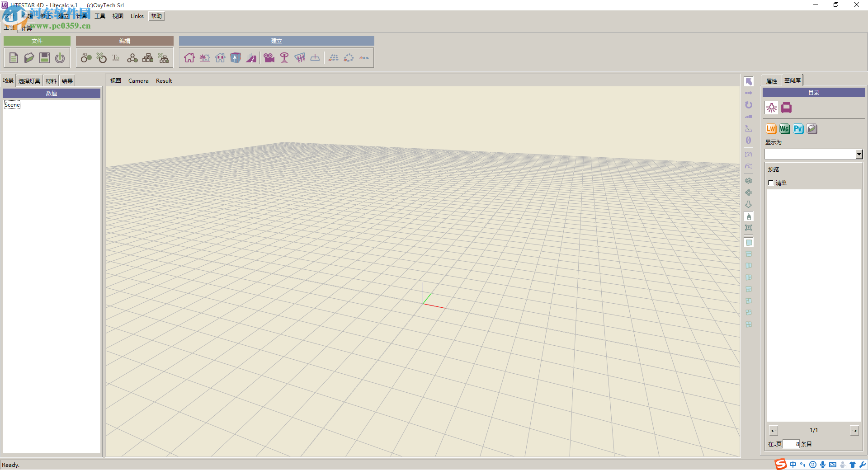Click the blue Pv catalog icon
868x470 pixels.
pos(798,129)
